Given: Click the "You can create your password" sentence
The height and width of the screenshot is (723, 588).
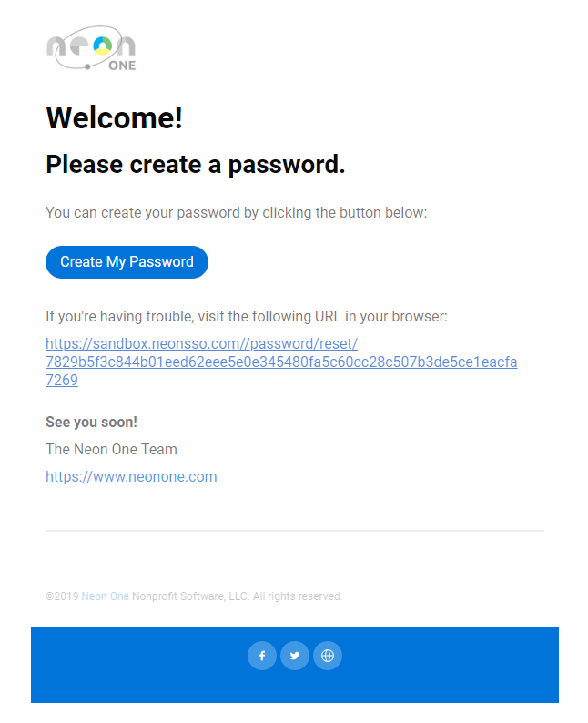Looking at the screenshot, I should pyautogui.click(x=237, y=212).
